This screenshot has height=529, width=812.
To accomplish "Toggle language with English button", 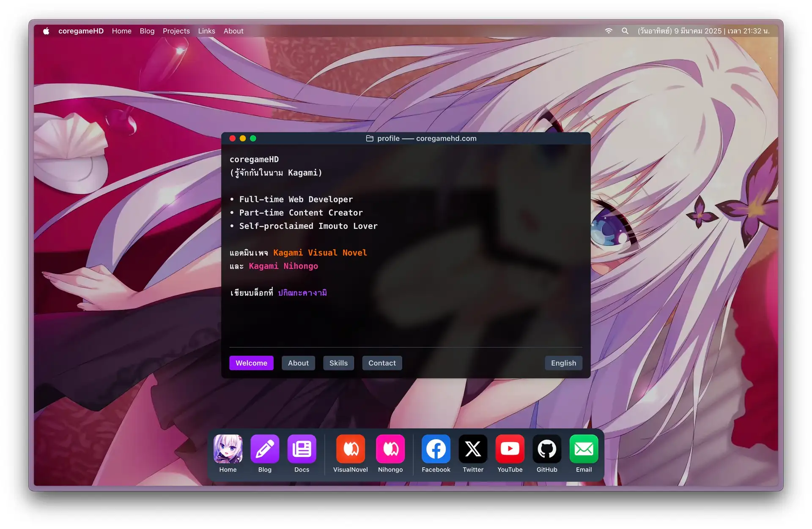I will tap(563, 363).
